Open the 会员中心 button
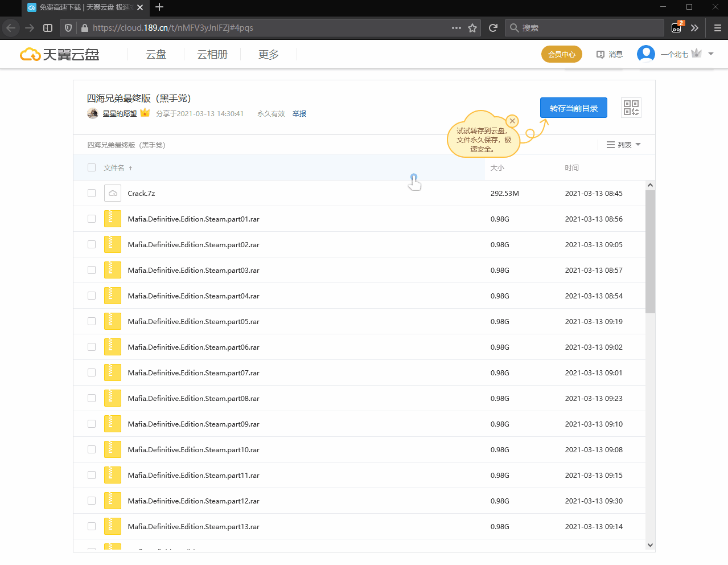 click(x=562, y=54)
